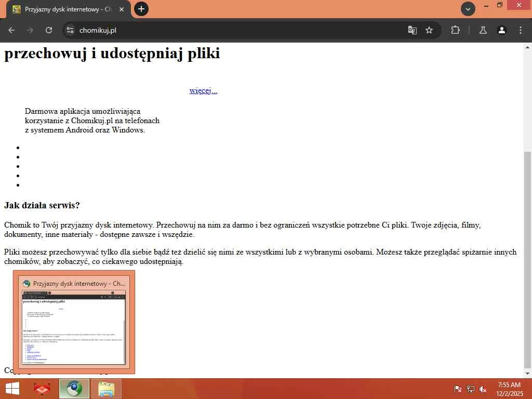Reload the chomikuj.pl page
Image resolution: width=532 pixels, height=399 pixels.
click(49, 30)
